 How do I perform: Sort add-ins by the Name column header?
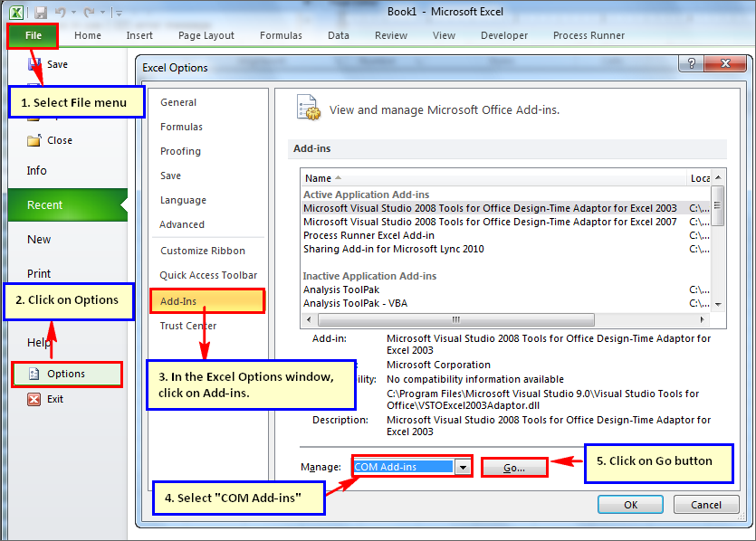point(318,178)
